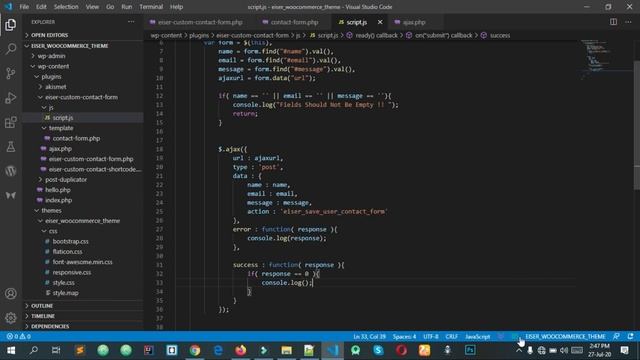Open the Selection menu
The image size is (640, 360).
coord(66,7)
